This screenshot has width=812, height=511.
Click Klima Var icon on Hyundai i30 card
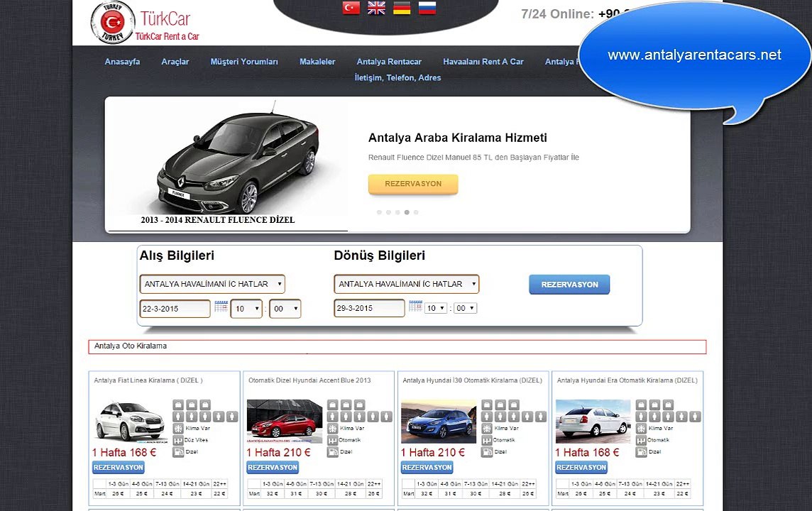point(487,428)
